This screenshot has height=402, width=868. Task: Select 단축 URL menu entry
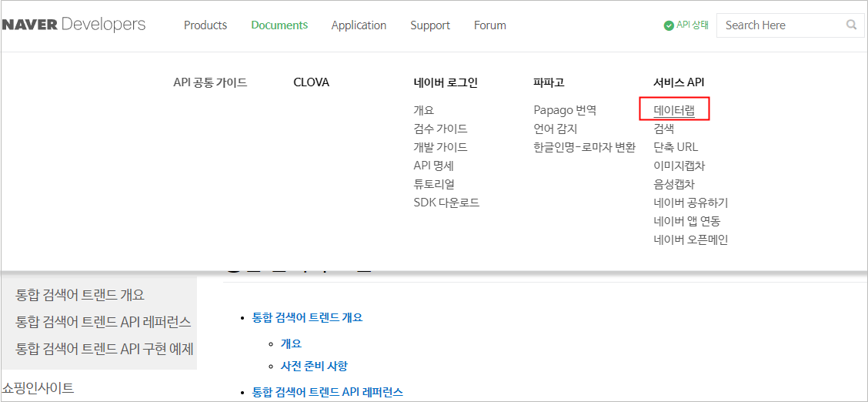676,147
